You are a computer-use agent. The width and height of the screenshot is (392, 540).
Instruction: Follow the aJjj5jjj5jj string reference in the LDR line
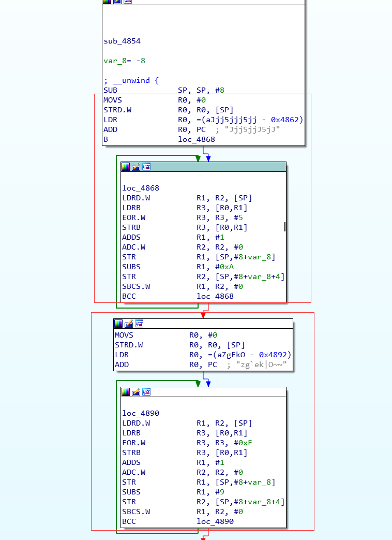(x=231, y=120)
